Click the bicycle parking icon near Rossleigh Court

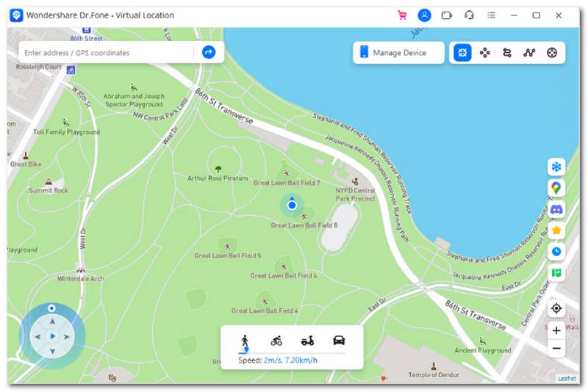point(71,70)
